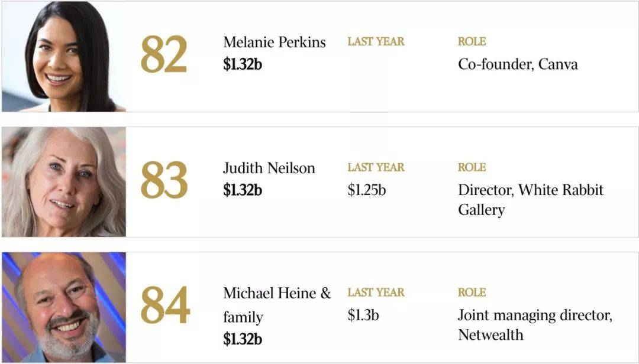Click Melanie Perkins' $1.32b wealth figure
639x364 pixels.
[243, 64]
